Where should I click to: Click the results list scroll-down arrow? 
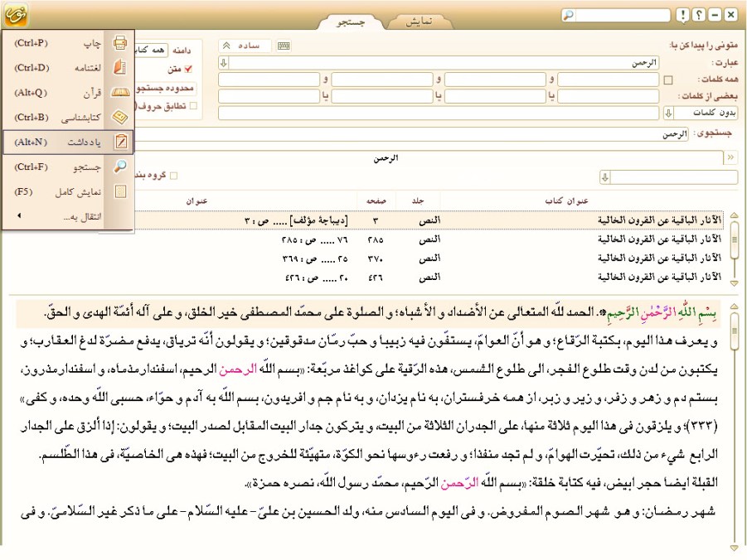pos(734,282)
